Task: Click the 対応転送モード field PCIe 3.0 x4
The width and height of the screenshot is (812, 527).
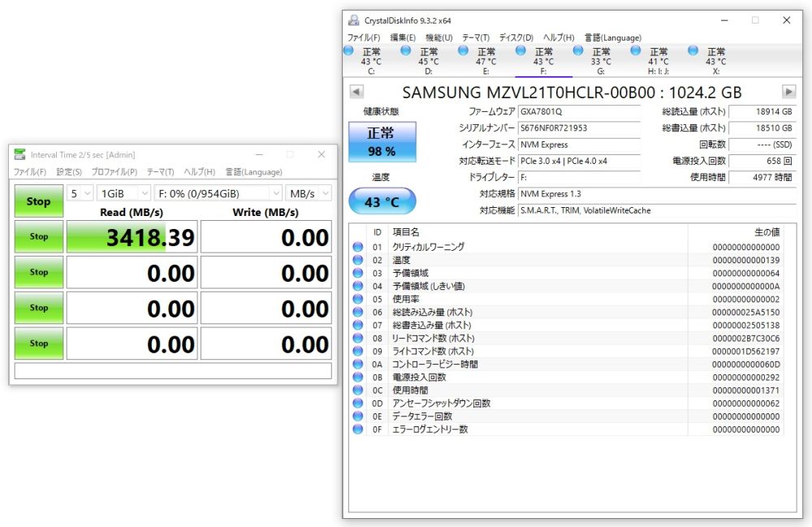Action: [x=580, y=161]
